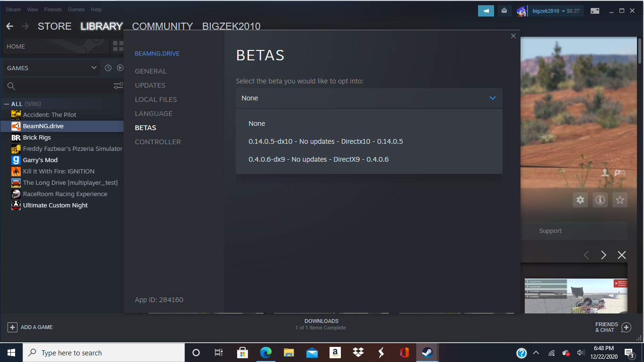Image resolution: width=644 pixels, height=362 pixels.
Task: Open the View menu
Action: (x=33, y=9)
